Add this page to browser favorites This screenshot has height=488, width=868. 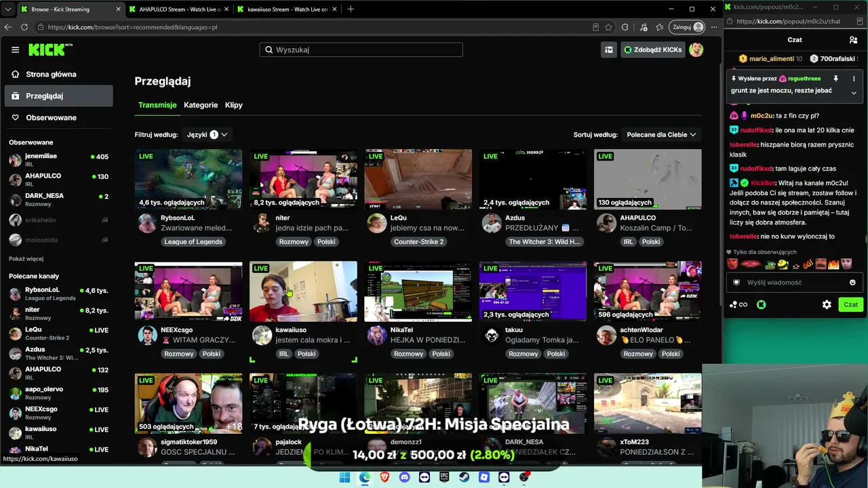pos(608,27)
